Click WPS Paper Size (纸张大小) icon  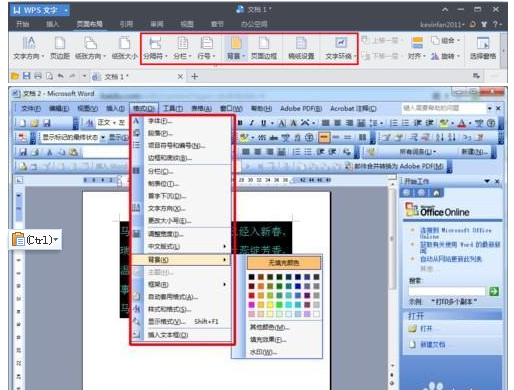[125, 49]
